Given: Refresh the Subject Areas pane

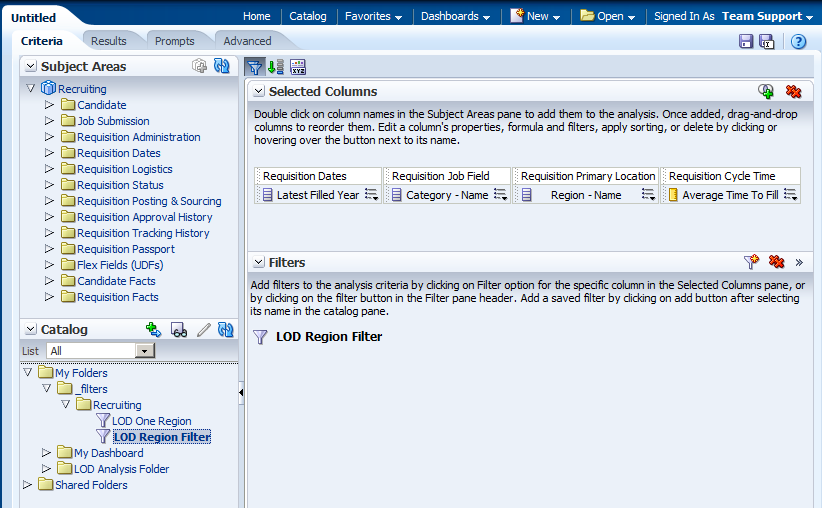Looking at the screenshot, I should [222, 66].
